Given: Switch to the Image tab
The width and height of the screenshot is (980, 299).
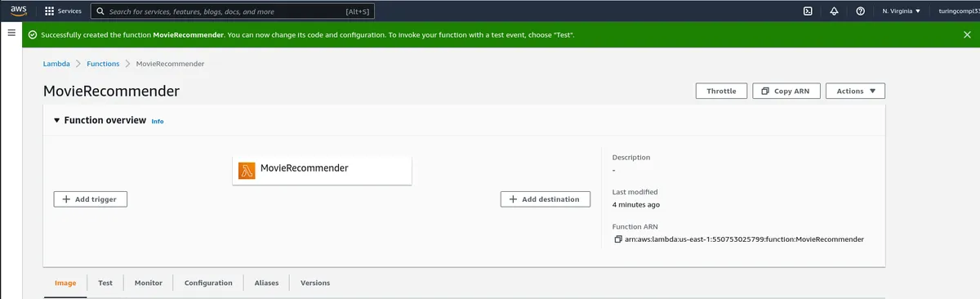Looking at the screenshot, I should point(65,283).
